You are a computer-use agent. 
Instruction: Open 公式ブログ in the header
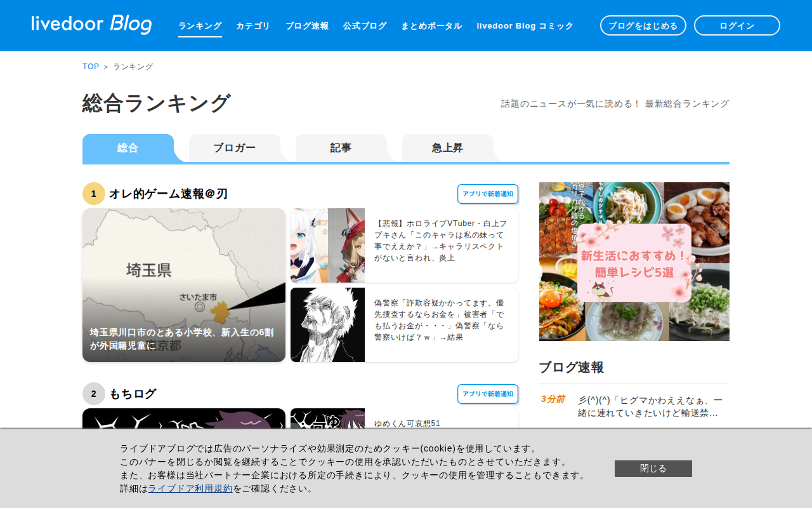point(365,26)
